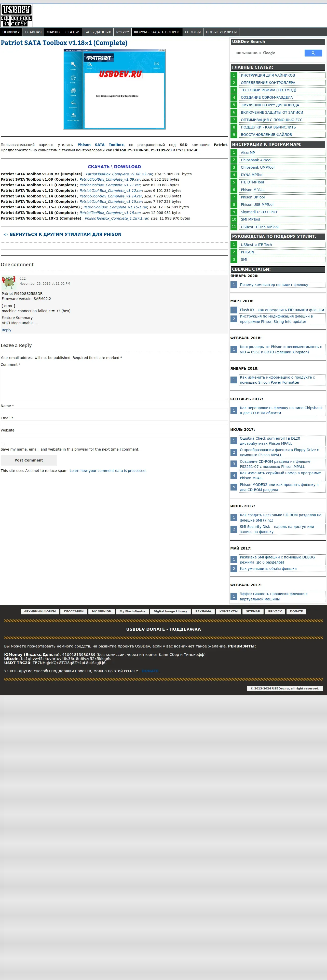Click inside the Google search field
The width and height of the screenshot is (327, 980).
(x=267, y=53)
